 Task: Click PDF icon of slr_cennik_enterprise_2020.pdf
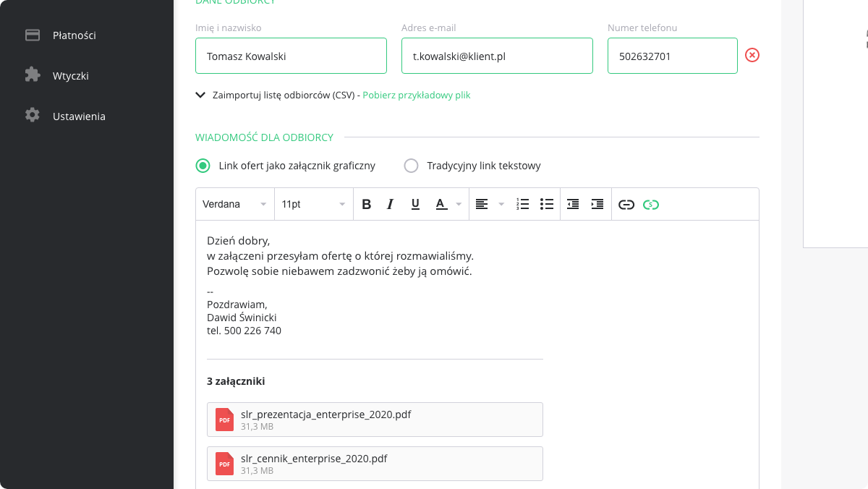(x=225, y=464)
